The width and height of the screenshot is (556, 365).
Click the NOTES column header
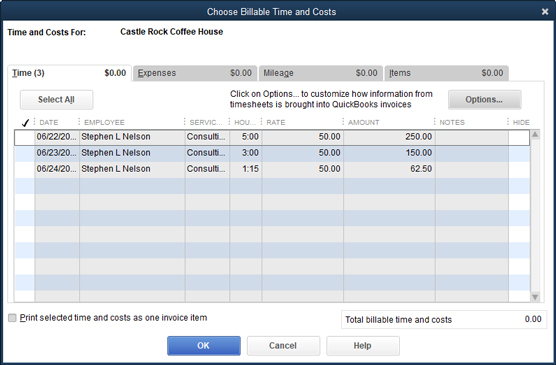[452, 123]
